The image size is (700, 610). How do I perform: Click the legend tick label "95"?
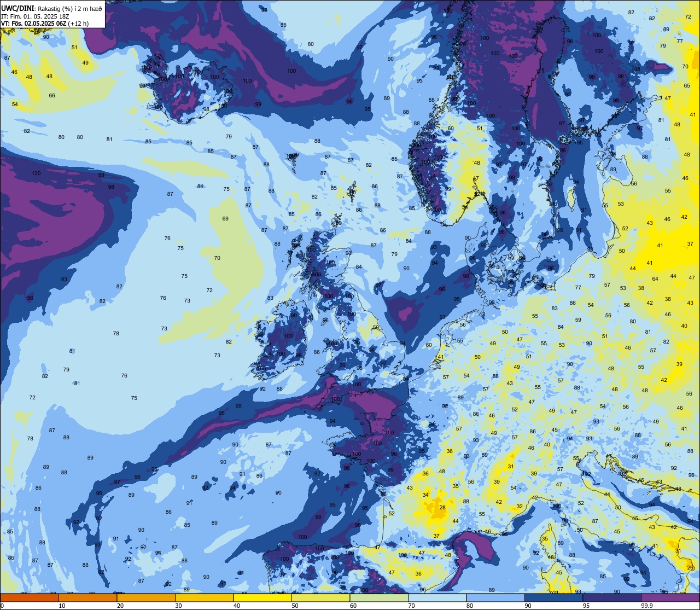point(586,606)
